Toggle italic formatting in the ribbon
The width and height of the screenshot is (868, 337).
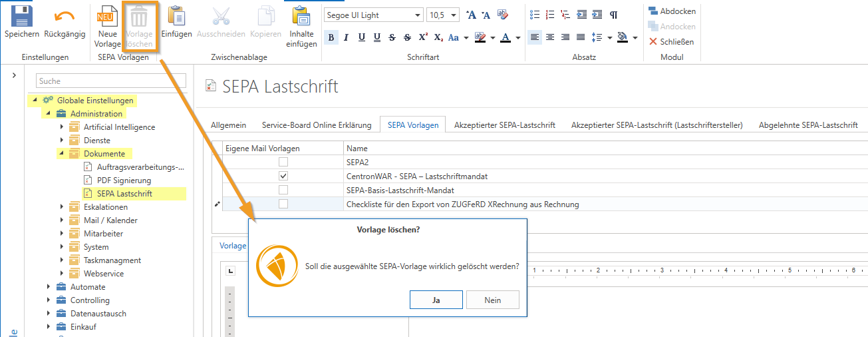[x=347, y=37]
